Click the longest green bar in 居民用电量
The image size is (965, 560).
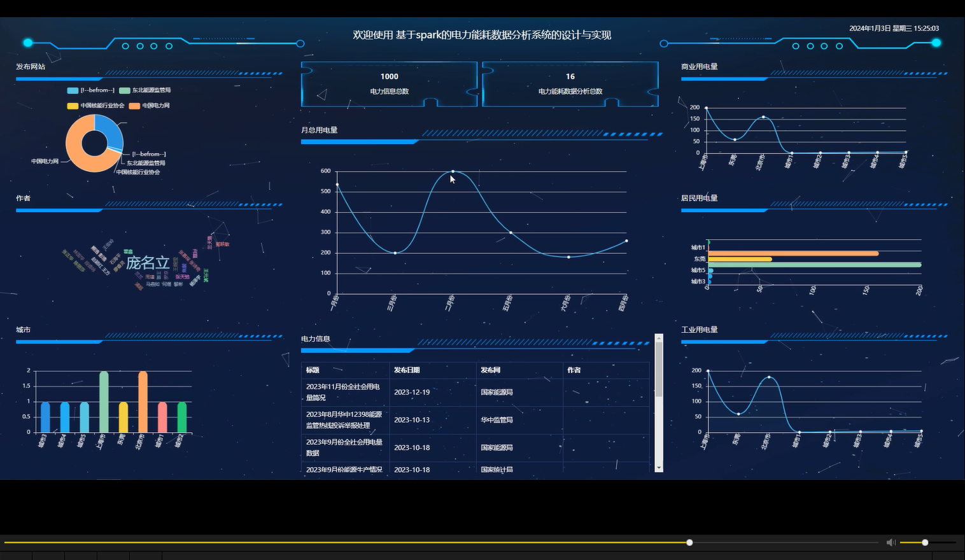tap(814, 265)
